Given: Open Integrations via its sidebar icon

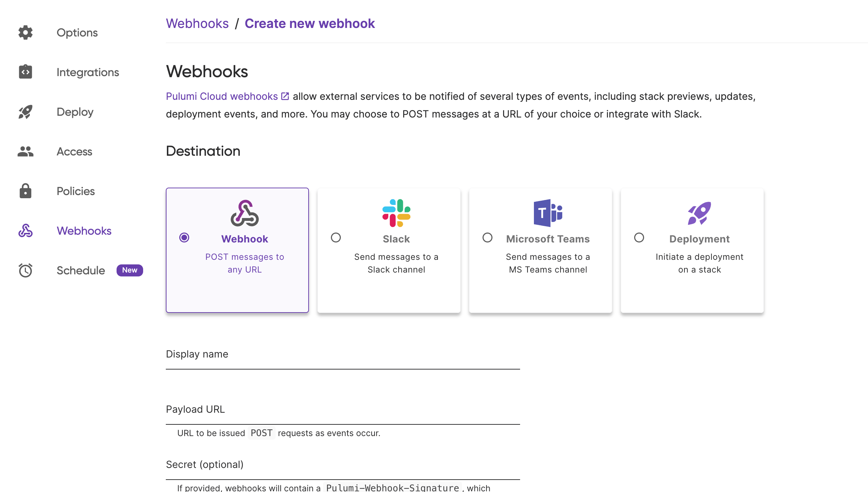Looking at the screenshot, I should click(x=26, y=72).
